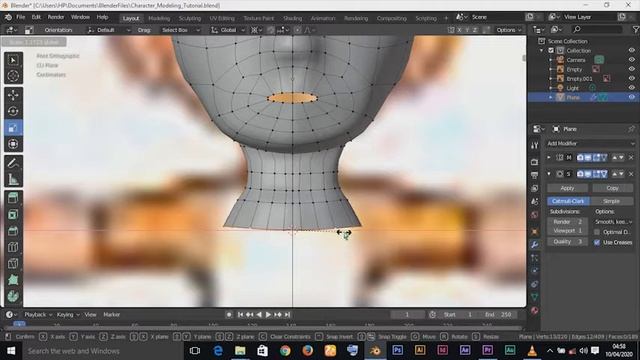Image resolution: width=640 pixels, height=360 pixels.
Task: Choose the Move tool
Action: click(x=13, y=95)
